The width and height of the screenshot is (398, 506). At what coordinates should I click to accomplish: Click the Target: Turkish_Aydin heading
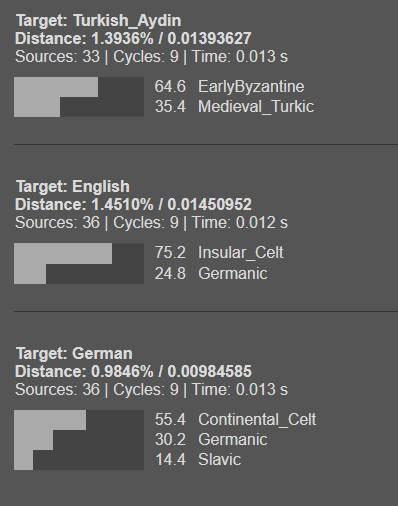[99, 21]
